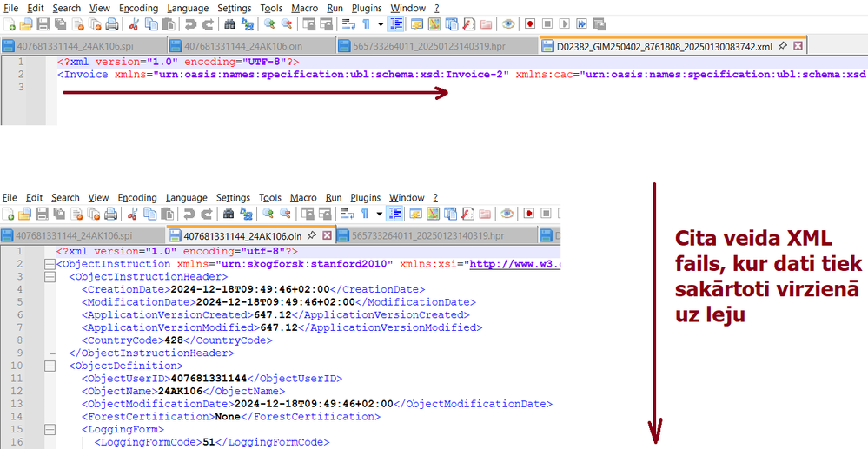Click New file icon in upper Notepad++ window
This screenshot has width=868, height=449.
[x=10, y=24]
